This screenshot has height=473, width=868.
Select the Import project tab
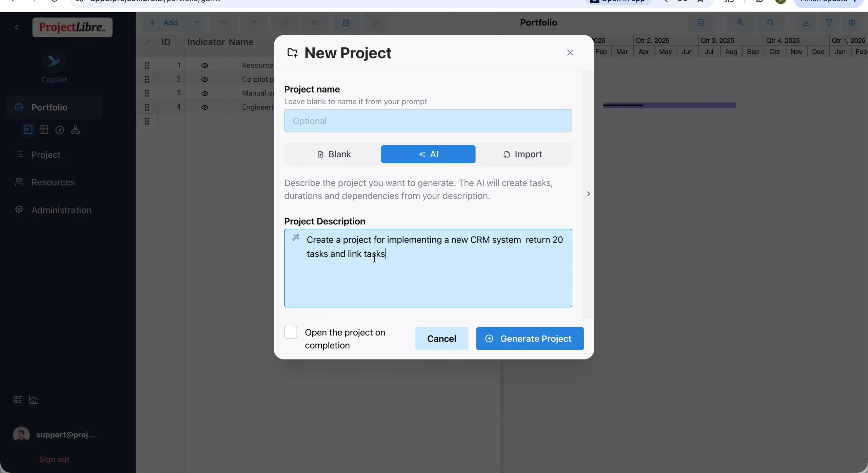[x=523, y=154]
